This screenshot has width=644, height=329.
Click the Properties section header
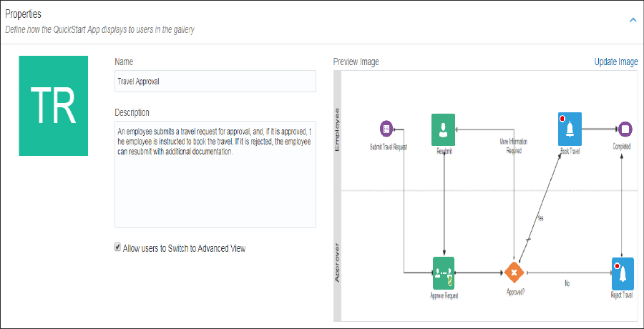pyautogui.click(x=24, y=14)
